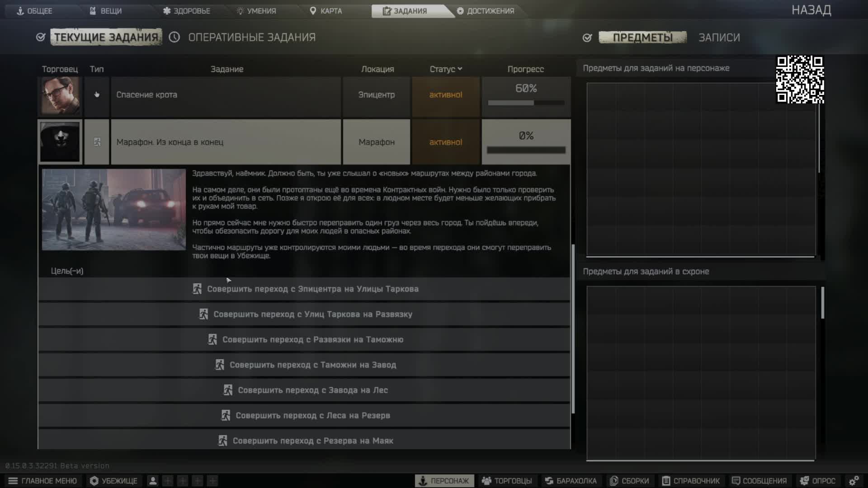Click the Марафон task illustration thumbnail
This screenshot has width=868, height=488.
113,210
